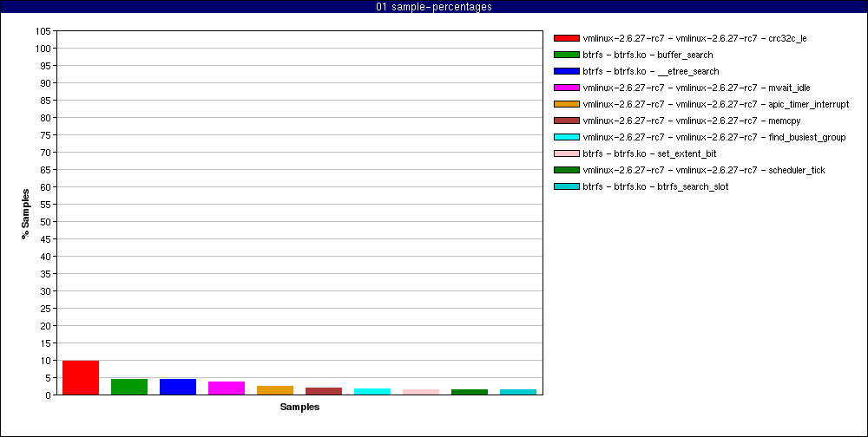Click the orange apic_timer_interrupt legend swatch
This screenshot has width=868, height=437.
tap(566, 104)
